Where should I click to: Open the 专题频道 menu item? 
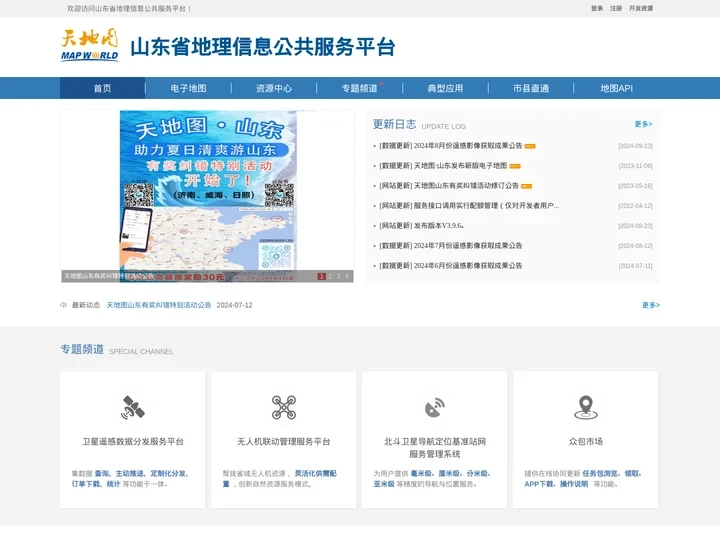pyautogui.click(x=360, y=88)
